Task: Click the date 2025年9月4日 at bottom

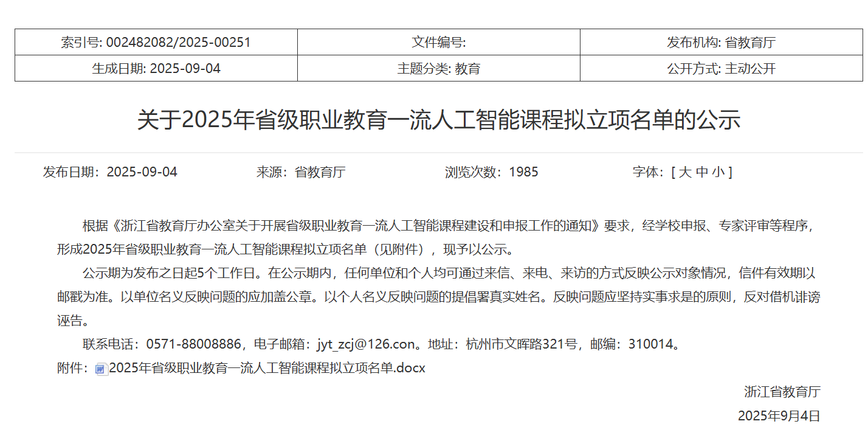Action: pyautogui.click(x=779, y=416)
